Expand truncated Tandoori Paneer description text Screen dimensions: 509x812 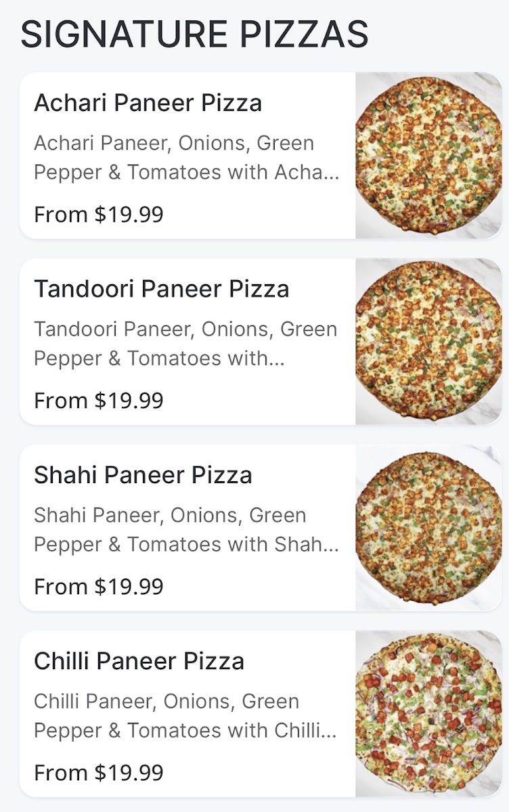[x=185, y=344]
